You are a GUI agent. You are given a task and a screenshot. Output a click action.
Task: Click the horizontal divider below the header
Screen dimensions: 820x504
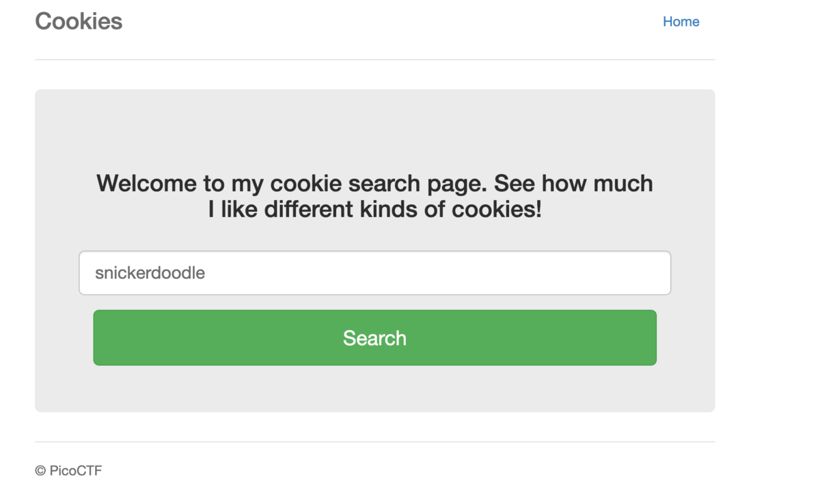(374, 60)
